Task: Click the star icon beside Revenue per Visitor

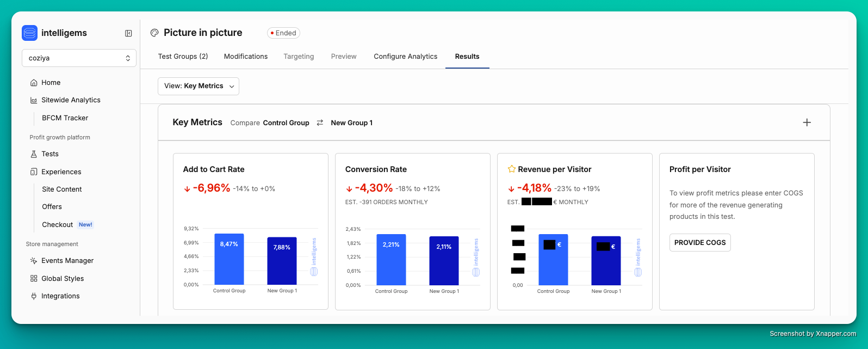Action: 511,169
